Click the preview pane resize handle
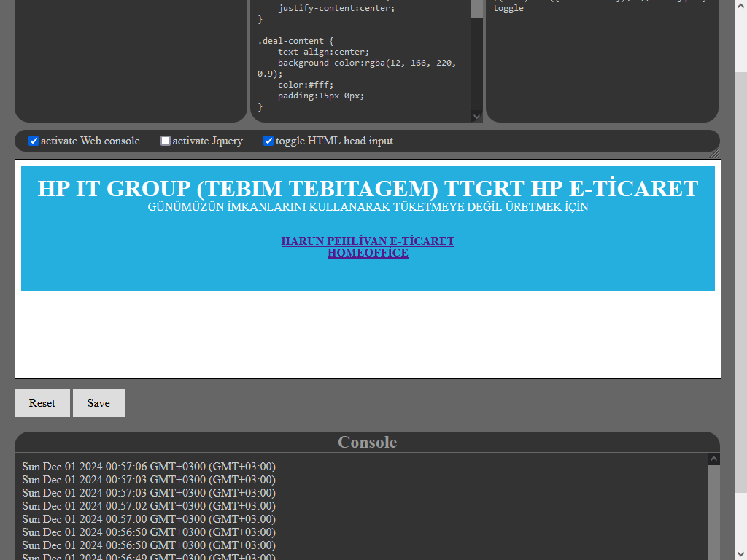This screenshot has height=560, width=747. click(x=714, y=153)
